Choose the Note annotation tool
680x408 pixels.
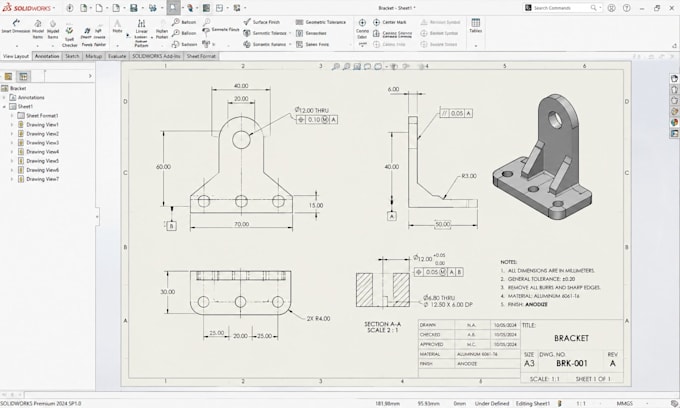tap(117, 26)
